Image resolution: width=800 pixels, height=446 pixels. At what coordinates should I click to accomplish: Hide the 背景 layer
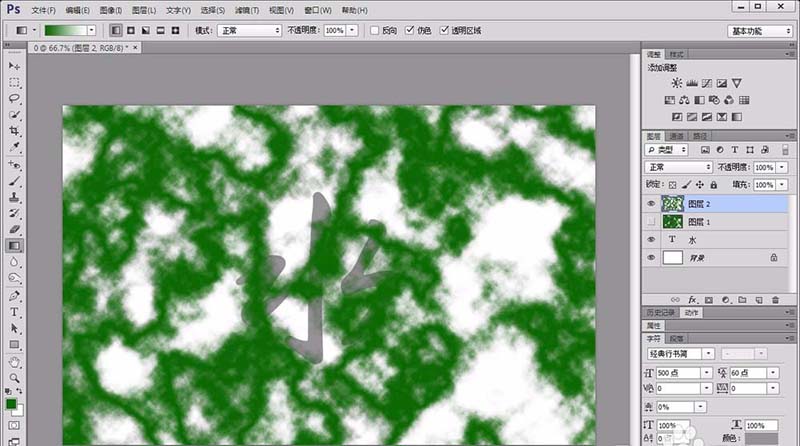[x=651, y=258]
